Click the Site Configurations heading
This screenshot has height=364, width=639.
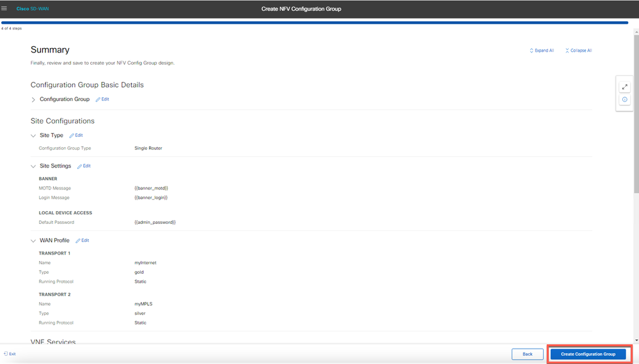[62, 121]
